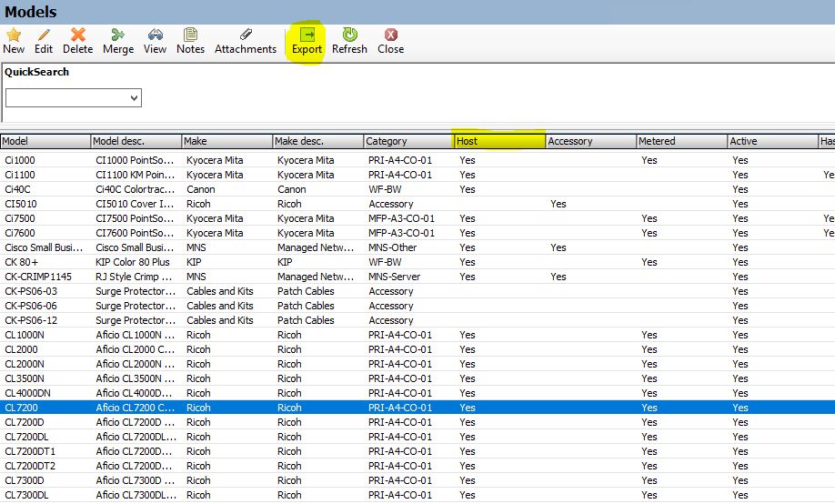Viewport: 835px width, 504px height.
Task: Select the CK-PS06-03 model row
Action: tap(417, 291)
